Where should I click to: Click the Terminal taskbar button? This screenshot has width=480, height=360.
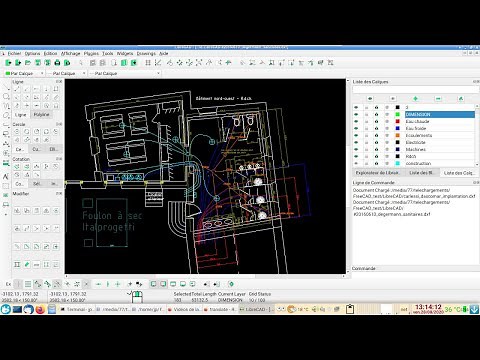pyautogui.click(x=77, y=309)
